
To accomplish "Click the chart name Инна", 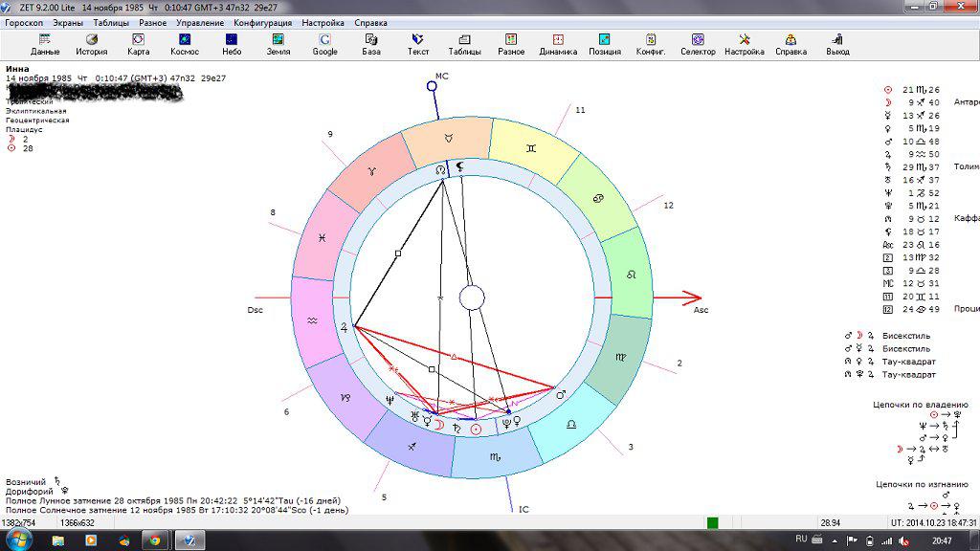I will 17,69.
